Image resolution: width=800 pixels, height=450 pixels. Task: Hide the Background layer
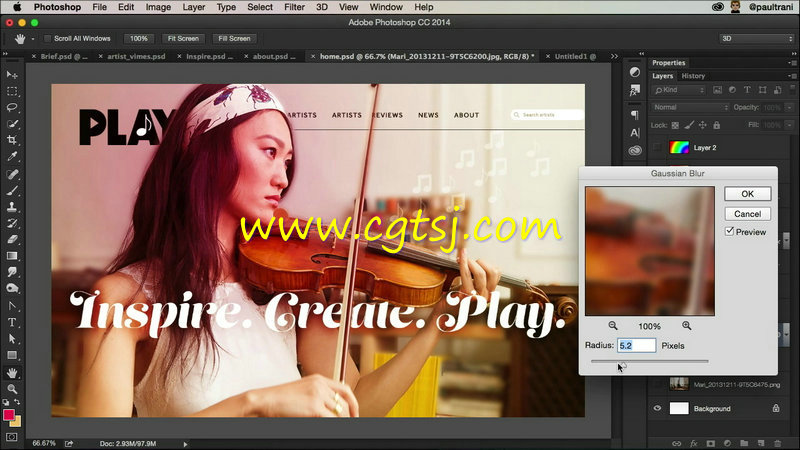point(657,408)
